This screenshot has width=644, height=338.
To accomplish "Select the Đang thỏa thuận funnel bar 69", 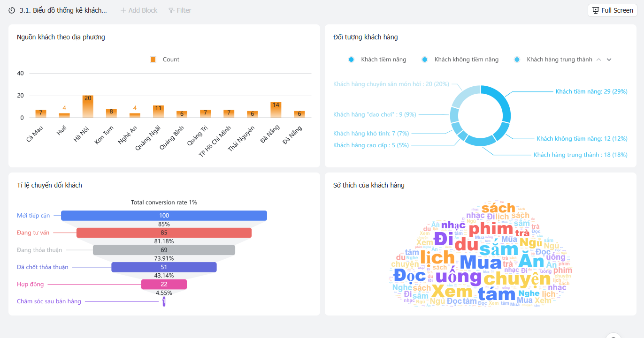I will click(x=164, y=250).
